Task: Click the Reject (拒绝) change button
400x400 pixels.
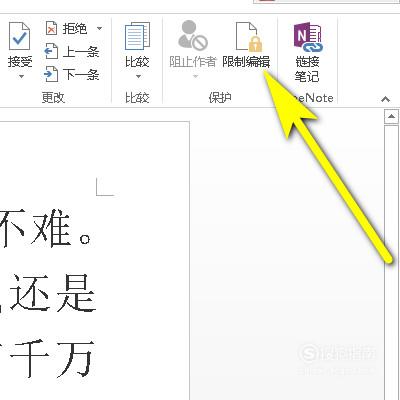Action: [x=66, y=29]
